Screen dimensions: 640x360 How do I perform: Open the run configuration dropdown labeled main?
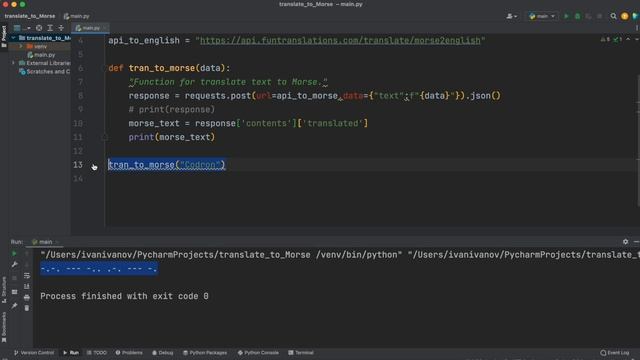(x=542, y=16)
